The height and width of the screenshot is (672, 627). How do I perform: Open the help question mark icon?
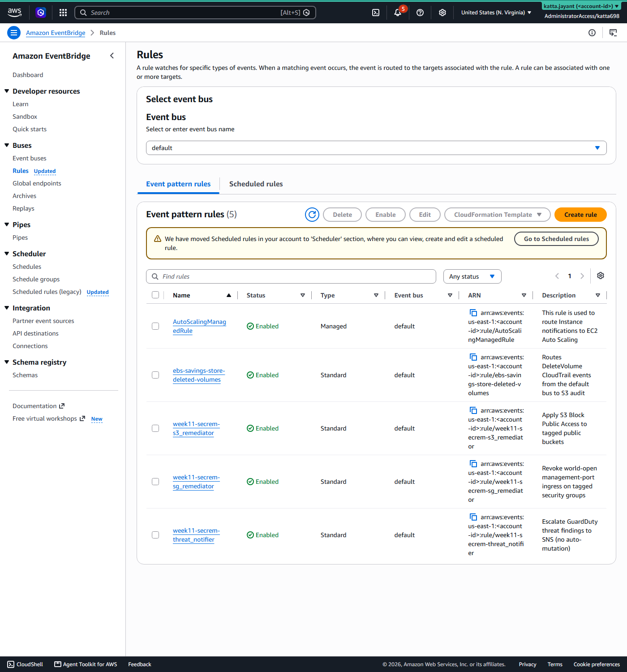(x=420, y=13)
